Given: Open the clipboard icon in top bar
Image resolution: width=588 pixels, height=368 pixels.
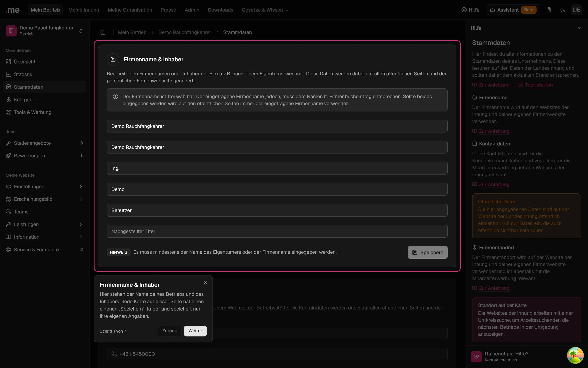Looking at the screenshot, I should (549, 10).
